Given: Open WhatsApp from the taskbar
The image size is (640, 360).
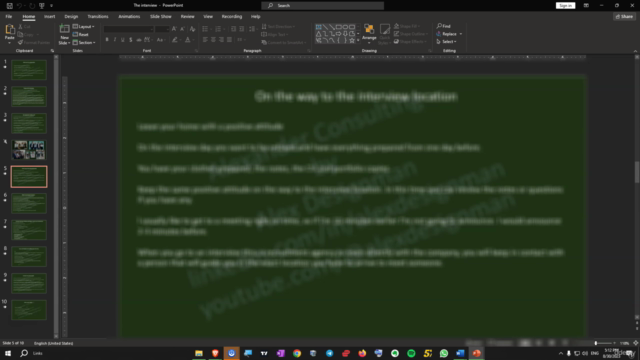Looking at the screenshot, I should click(x=444, y=353).
